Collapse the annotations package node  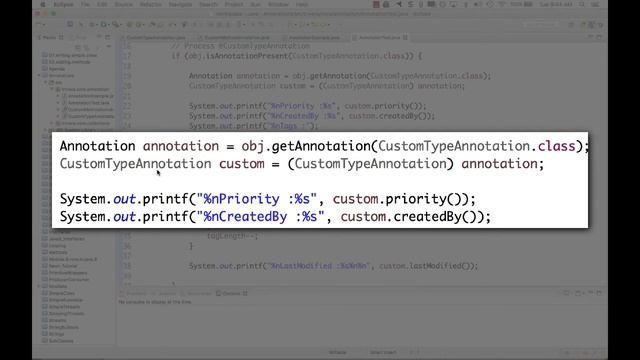click(x=52, y=89)
